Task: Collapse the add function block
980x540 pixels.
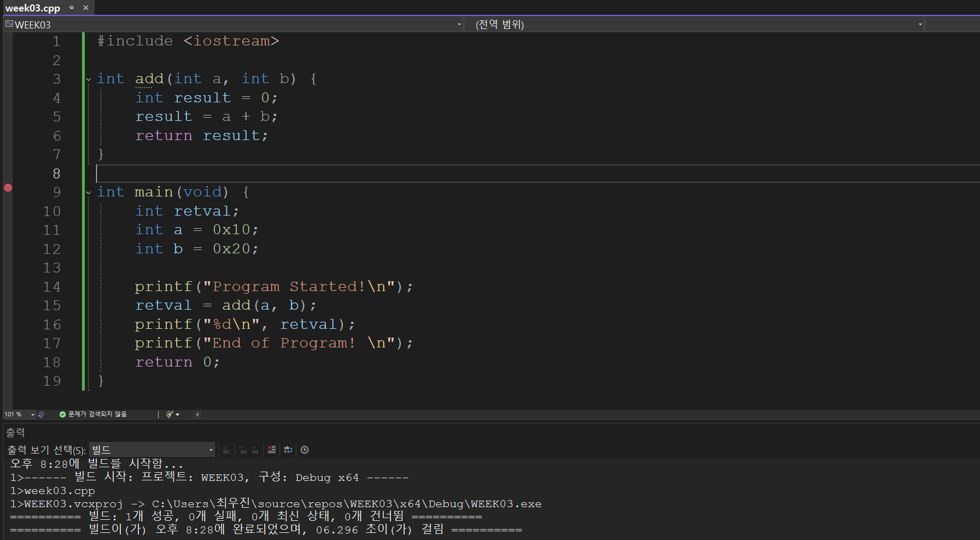Action: pyautogui.click(x=89, y=79)
